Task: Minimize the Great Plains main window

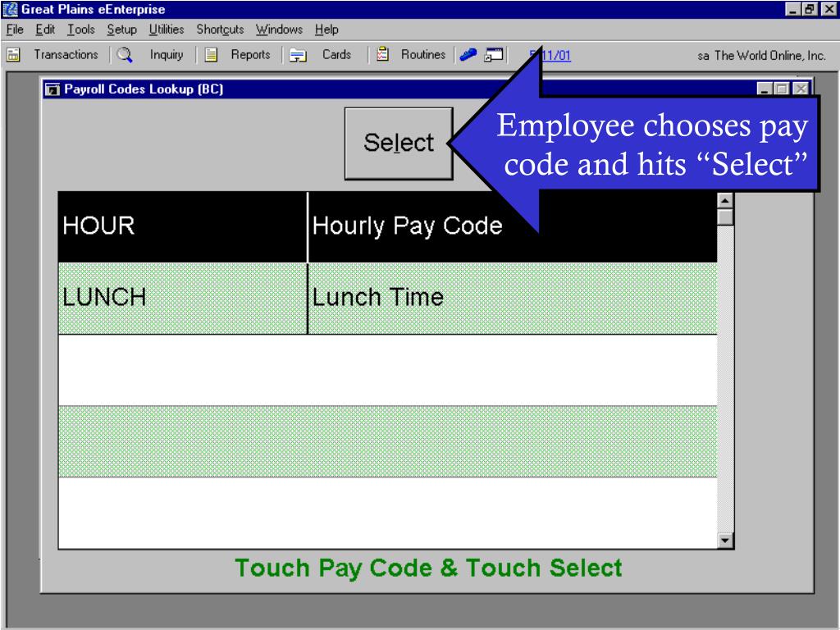Action: click(793, 9)
